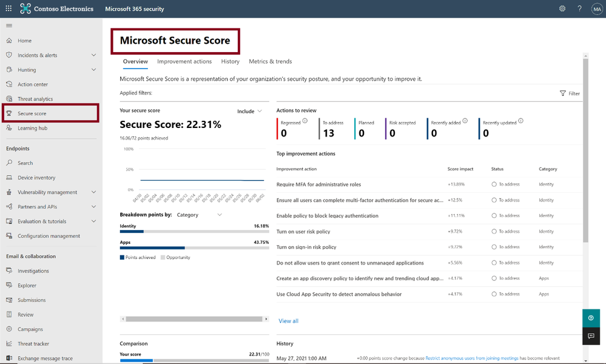Viewport: 606px width, 364px height.
Task: Expand Vulnerability management chevron
Action: (x=93, y=192)
